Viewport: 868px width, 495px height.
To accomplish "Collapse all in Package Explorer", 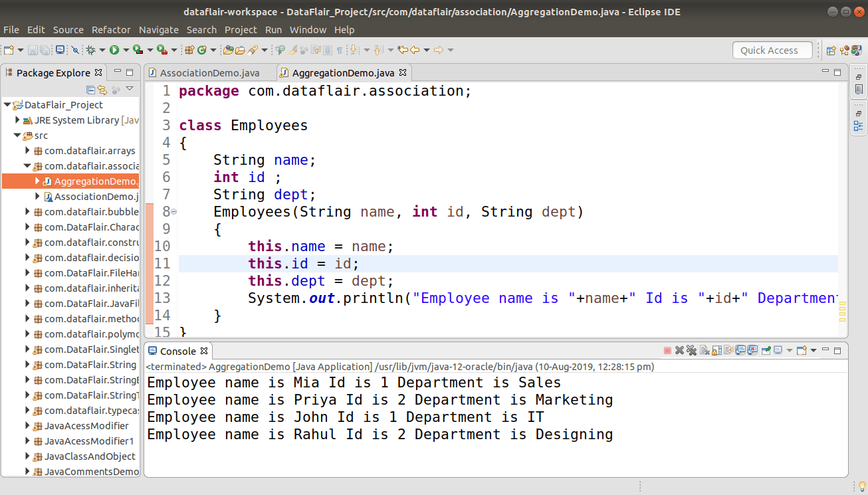I will point(90,90).
